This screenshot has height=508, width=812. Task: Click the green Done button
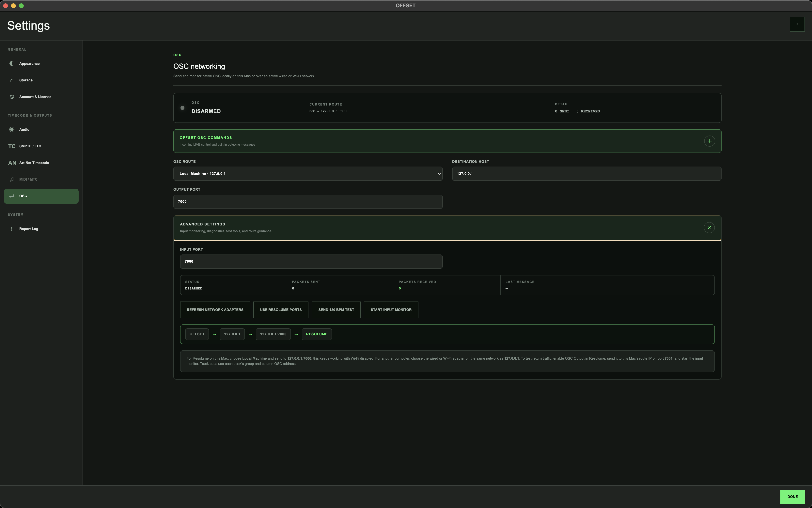[x=792, y=497]
